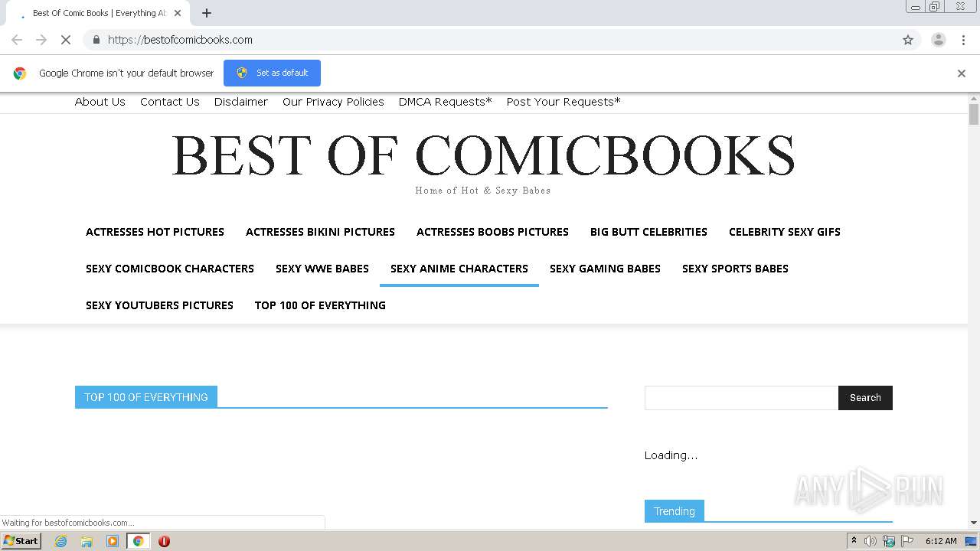Open Actresses Hot Pictures menu
Image resolution: width=980 pixels, height=551 pixels.
point(155,232)
